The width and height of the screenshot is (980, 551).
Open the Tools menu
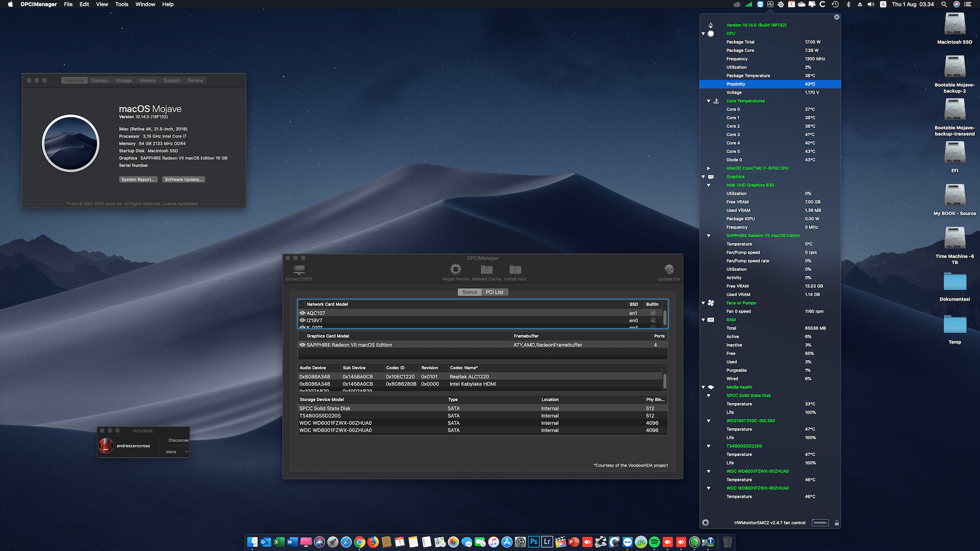pyautogui.click(x=121, y=4)
